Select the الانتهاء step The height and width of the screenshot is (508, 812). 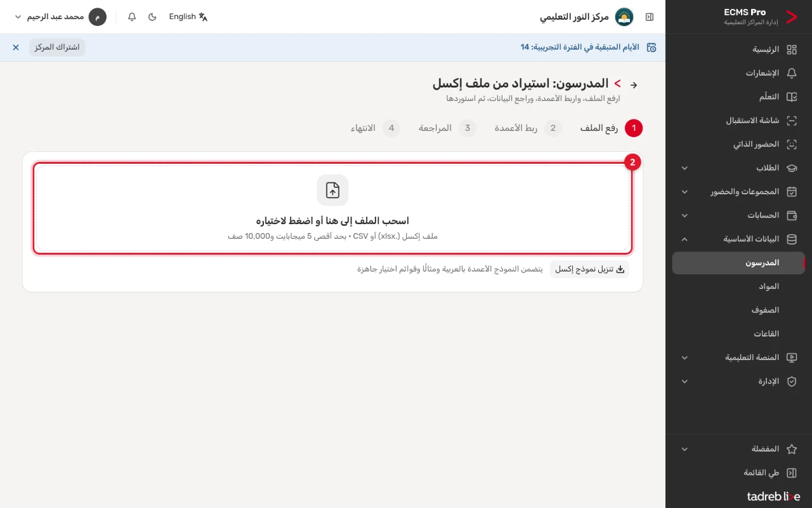pos(376,128)
